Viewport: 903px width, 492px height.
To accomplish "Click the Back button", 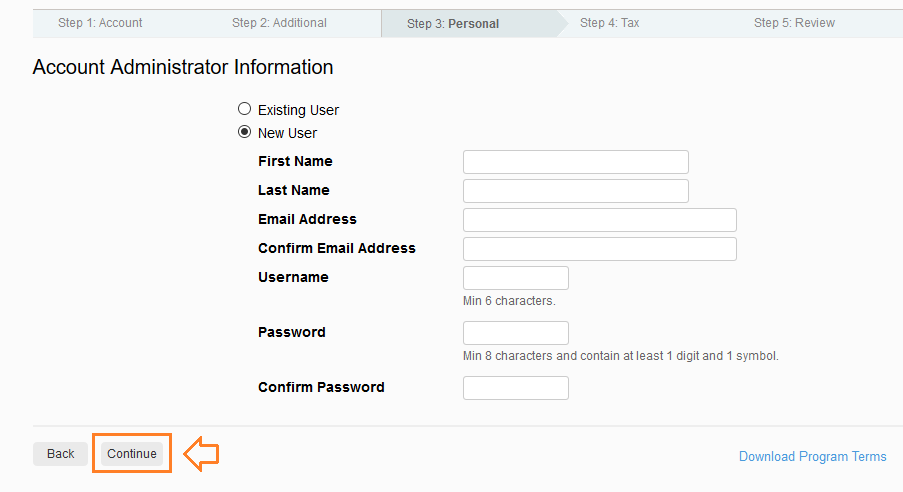I will click(x=60, y=454).
